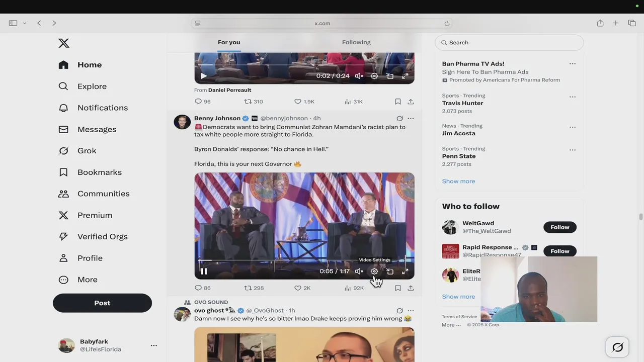644x362 pixels.
Task: Bookmark Benny Johnson's post
Action: 397,288
